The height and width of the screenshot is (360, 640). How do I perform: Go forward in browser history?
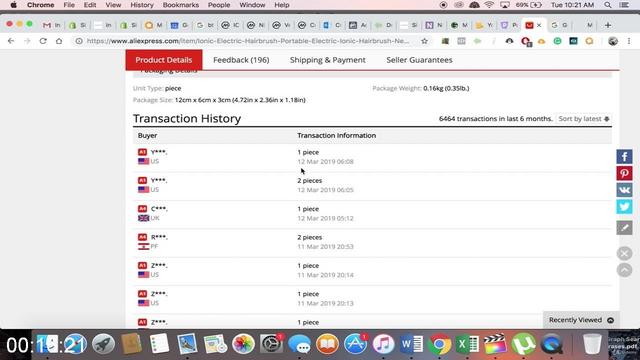coord(27,41)
